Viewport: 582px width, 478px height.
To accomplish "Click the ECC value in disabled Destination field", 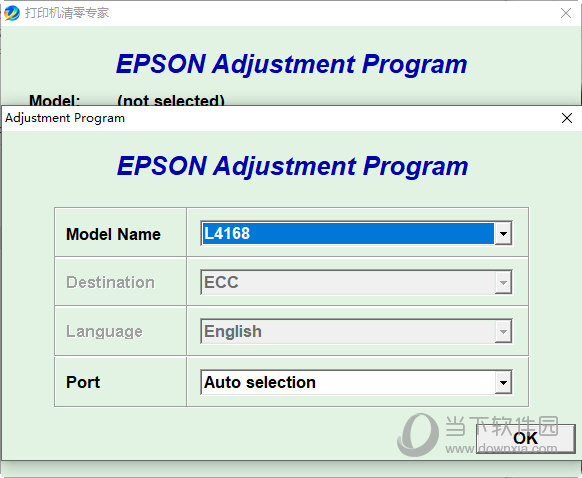I will (x=221, y=282).
